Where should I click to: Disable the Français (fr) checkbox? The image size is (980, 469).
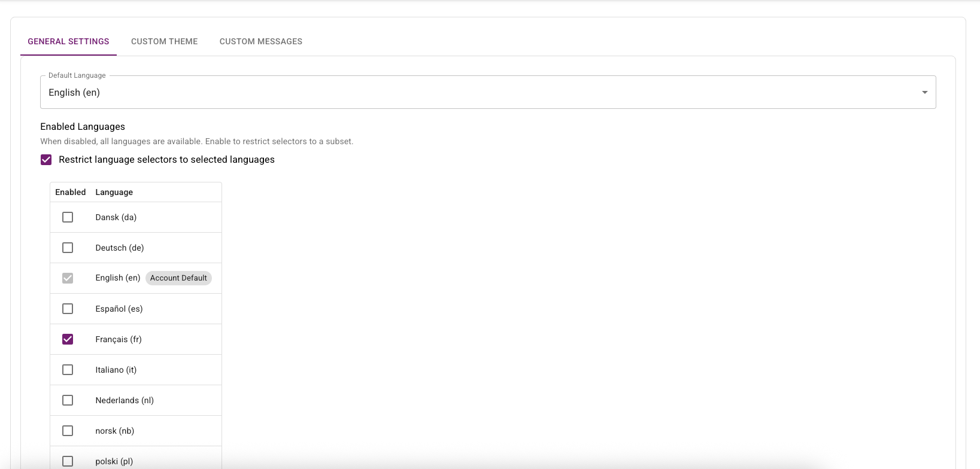[68, 339]
